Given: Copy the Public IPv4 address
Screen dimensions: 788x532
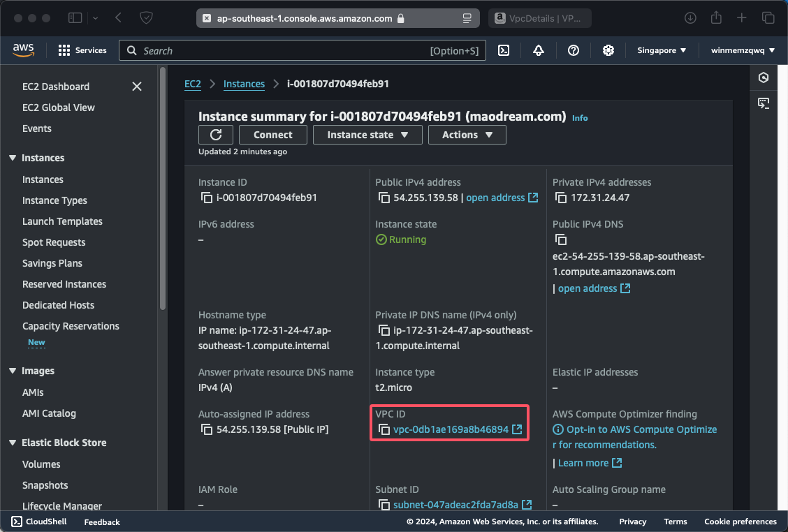Looking at the screenshot, I should click(384, 198).
